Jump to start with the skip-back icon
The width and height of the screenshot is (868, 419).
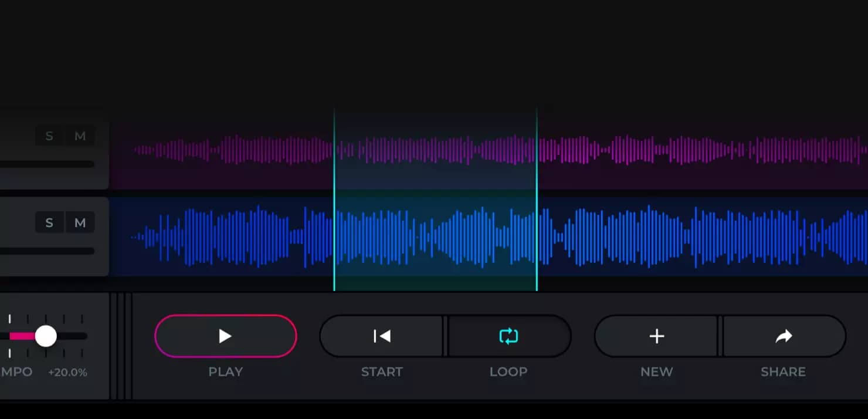click(x=382, y=336)
